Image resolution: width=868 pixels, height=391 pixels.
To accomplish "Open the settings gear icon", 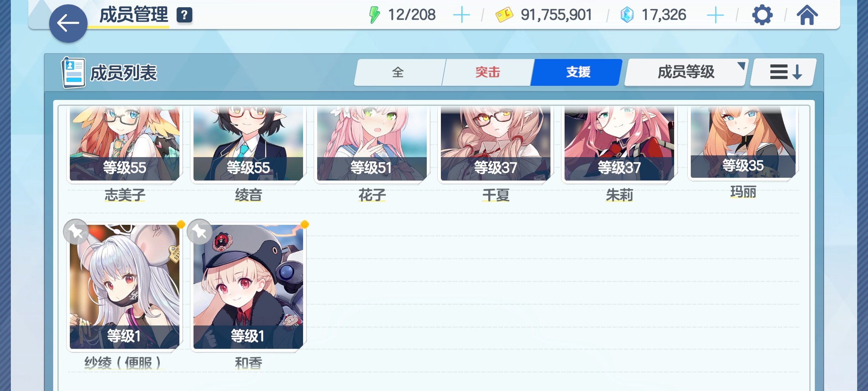I will pyautogui.click(x=762, y=15).
